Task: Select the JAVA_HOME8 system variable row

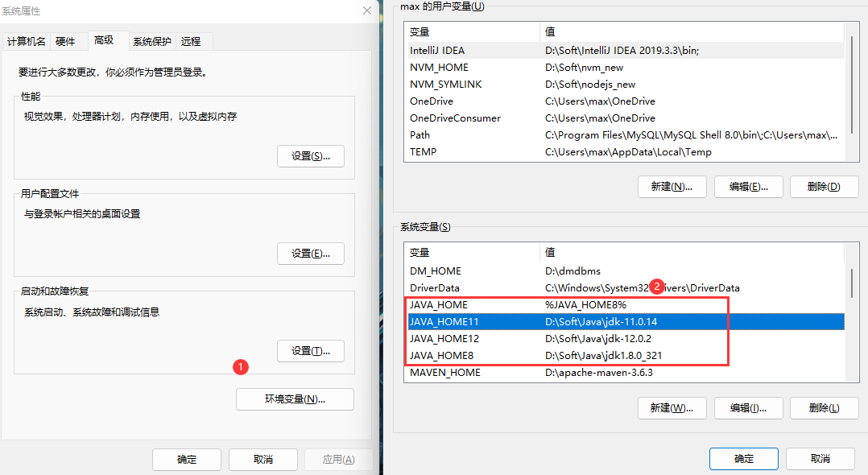Action: pyautogui.click(x=625, y=355)
